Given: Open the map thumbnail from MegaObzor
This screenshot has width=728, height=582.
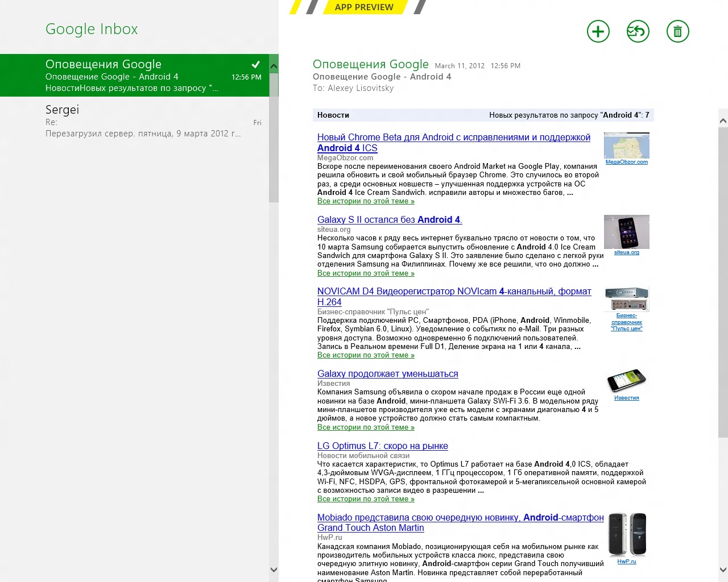Looking at the screenshot, I should tap(626, 145).
